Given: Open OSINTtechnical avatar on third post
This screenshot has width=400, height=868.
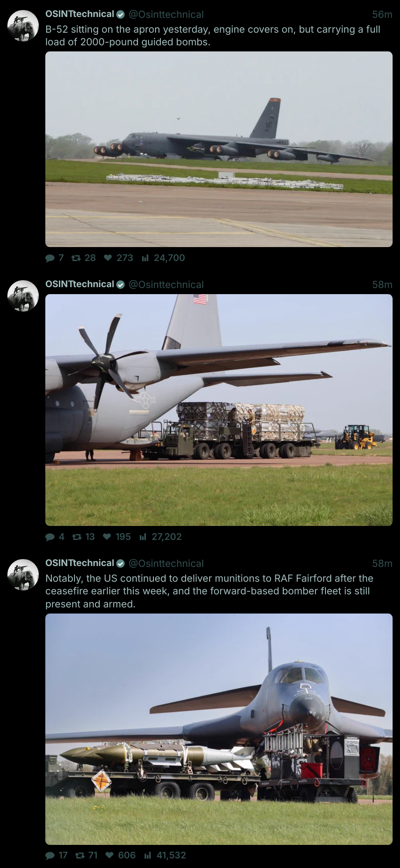Looking at the screenshot, I should [x=23, y=575].
